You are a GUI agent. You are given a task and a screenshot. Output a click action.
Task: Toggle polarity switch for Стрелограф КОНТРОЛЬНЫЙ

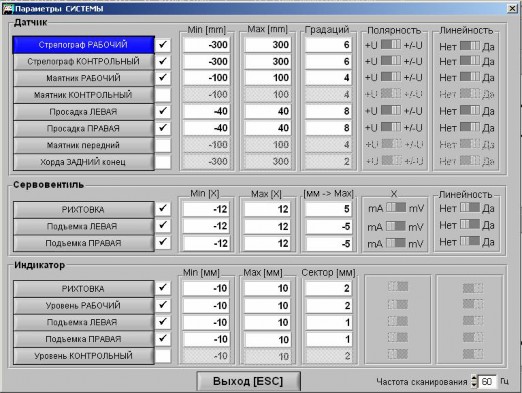point(391,61)
